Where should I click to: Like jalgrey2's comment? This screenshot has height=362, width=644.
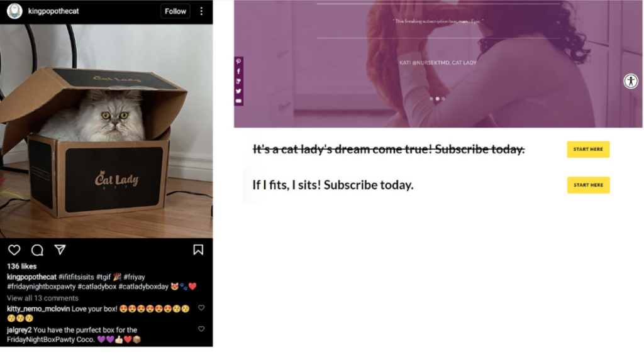coord(201,329)
